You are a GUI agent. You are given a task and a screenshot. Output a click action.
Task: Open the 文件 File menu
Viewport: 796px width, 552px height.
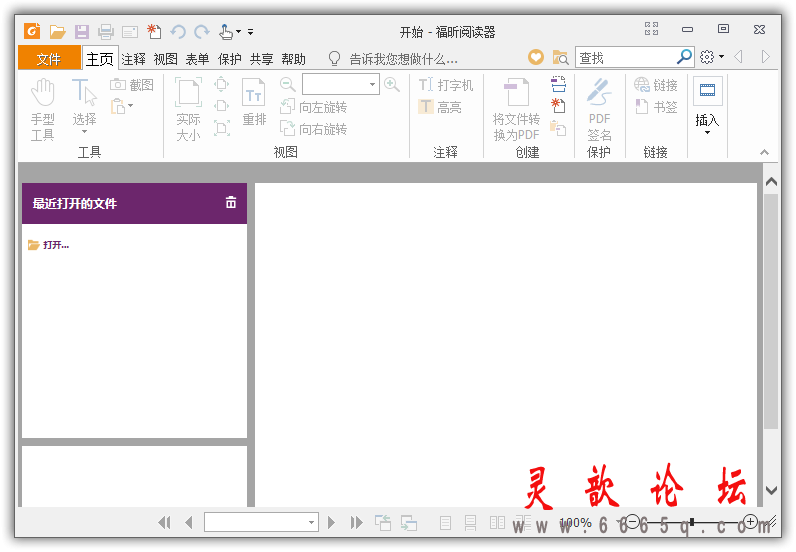coord(49,58)
